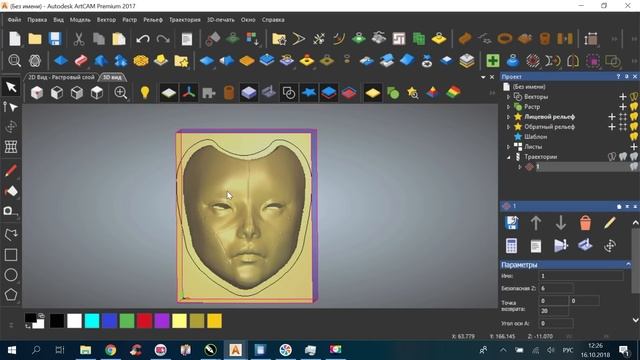640x360 pixels.
Task: Save toolpath using disk icon in panel
Action: click(511, 223)
